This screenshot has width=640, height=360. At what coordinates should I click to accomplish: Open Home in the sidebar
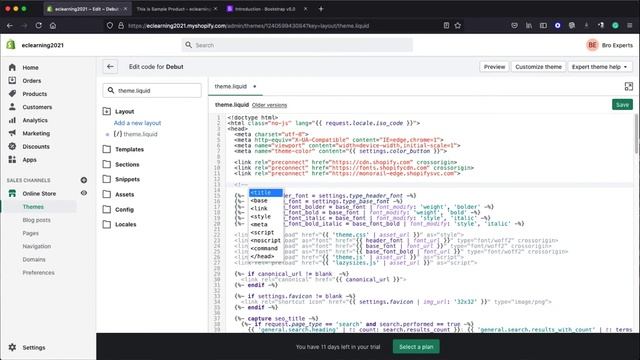pos(30,67)
